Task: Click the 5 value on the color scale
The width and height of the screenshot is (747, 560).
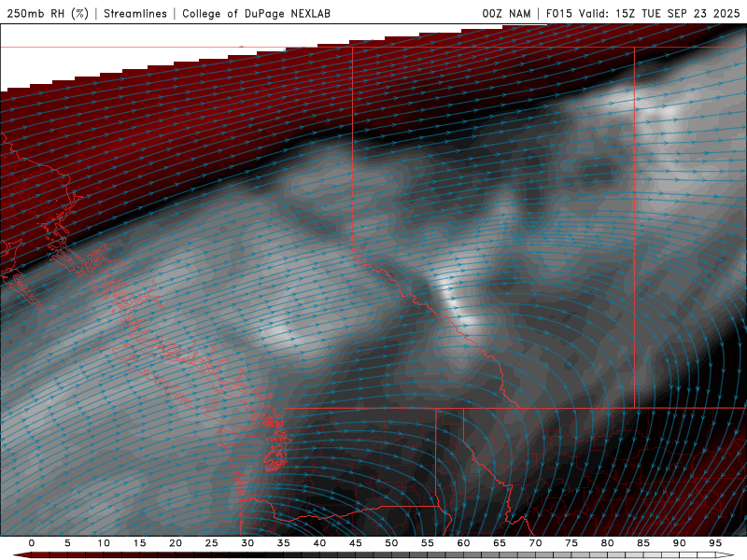Action: [x=67, y=543]
